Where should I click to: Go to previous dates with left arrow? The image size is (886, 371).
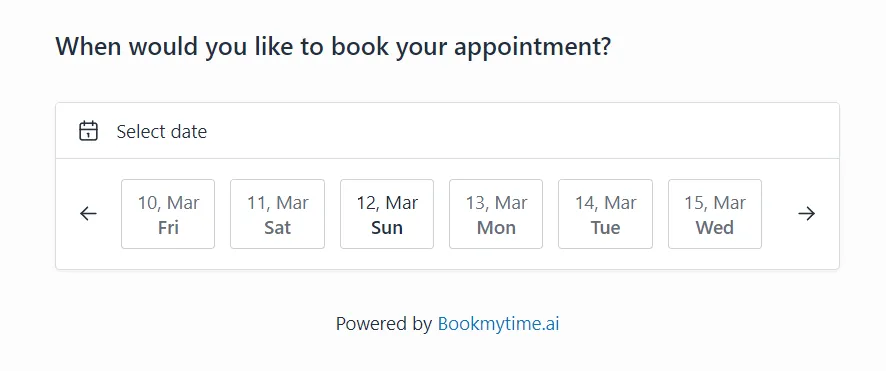[x=88, y=213]
